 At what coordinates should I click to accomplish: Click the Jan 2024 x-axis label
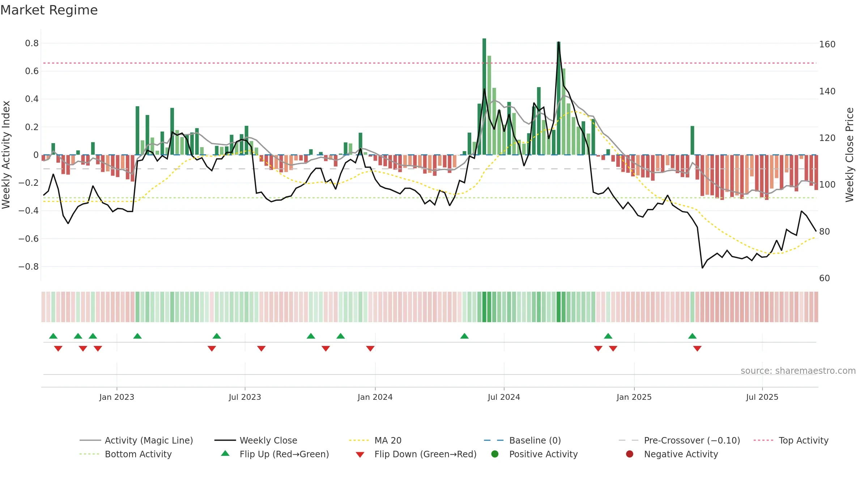click(375, 397)
